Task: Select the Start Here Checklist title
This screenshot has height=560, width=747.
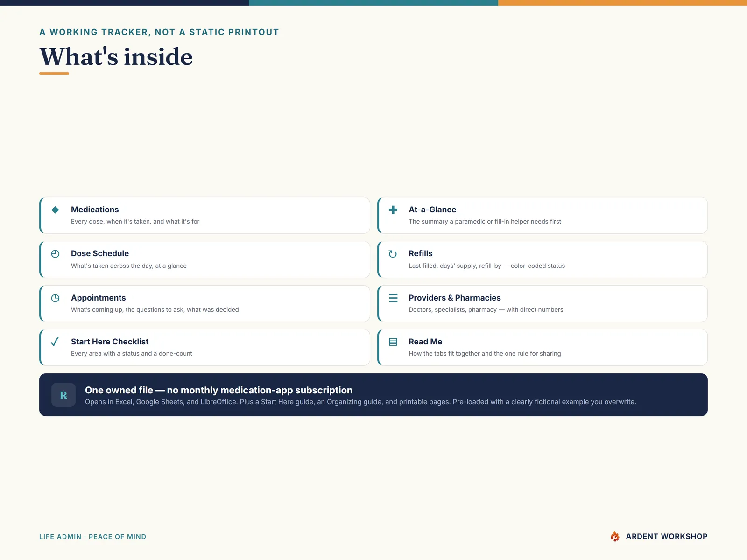Action: coord(110,342)
